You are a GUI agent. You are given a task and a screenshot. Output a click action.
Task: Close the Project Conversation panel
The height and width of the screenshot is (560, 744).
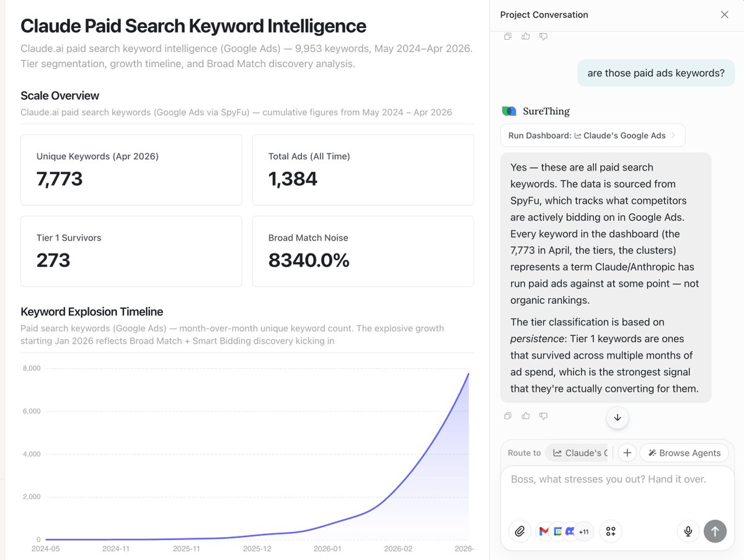click(724, 15)
